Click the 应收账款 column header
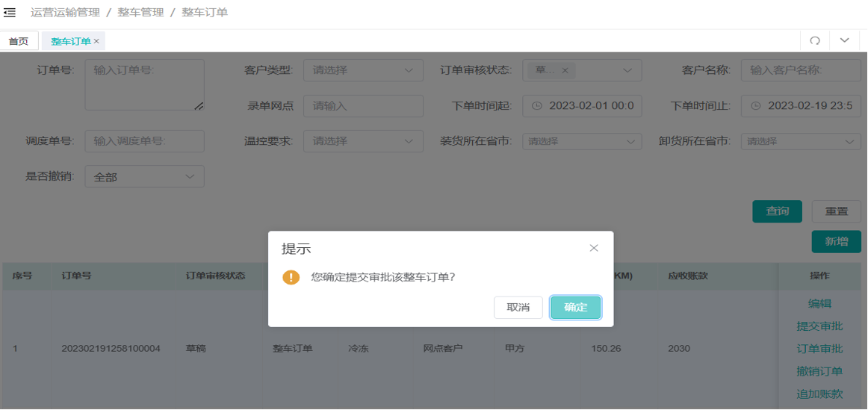Viewport: 868px width, 410px height. [688, 276]
